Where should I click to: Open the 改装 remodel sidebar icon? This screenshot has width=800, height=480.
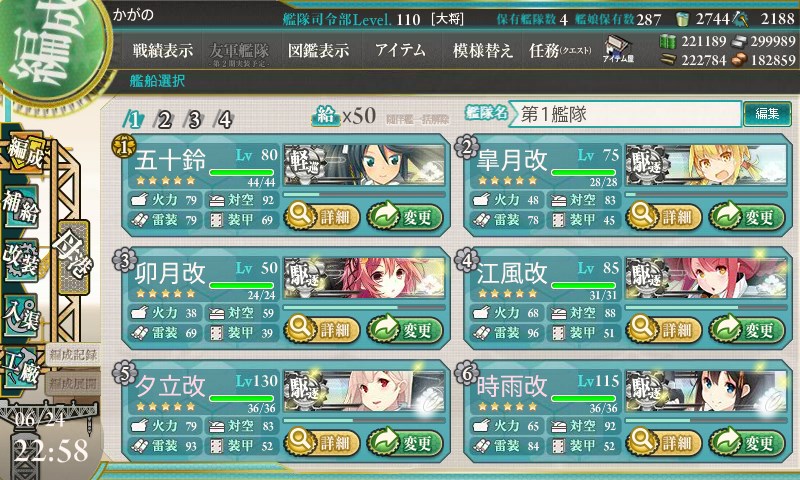(21, 260)
